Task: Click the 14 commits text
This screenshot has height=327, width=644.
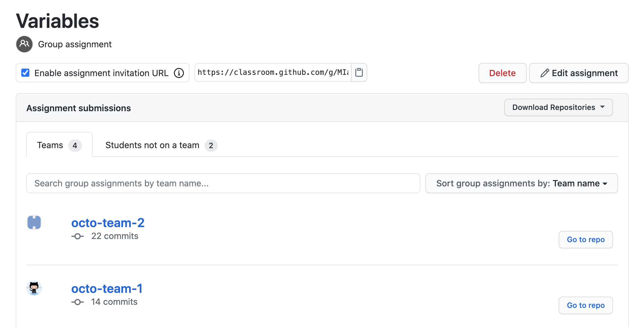Action: [x=114, y=302]
